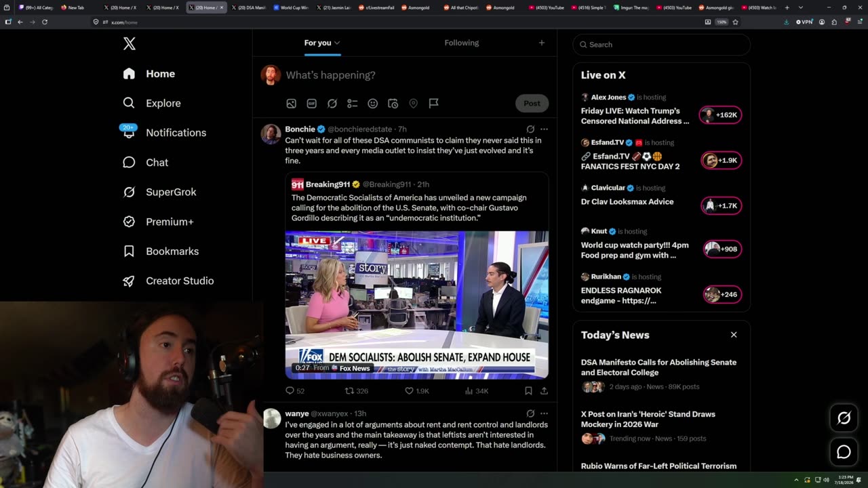Image resolution: width=868 pixels, height=488 pixels.
Task: Open Notifications in the sidebar
Action: tap(163, 133)
